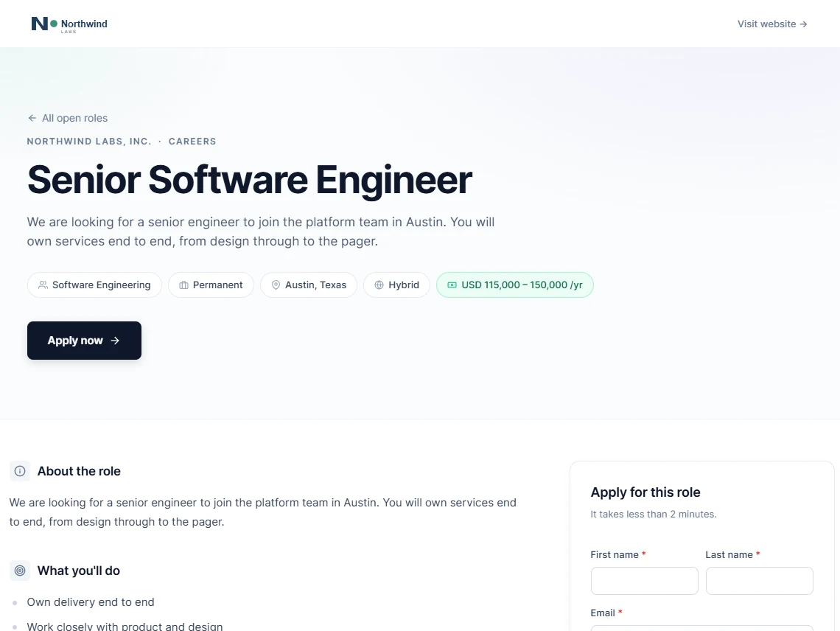
Task: Click the USD 115,000 – 150,000 salary tag
Action: [x=515, y=285]
